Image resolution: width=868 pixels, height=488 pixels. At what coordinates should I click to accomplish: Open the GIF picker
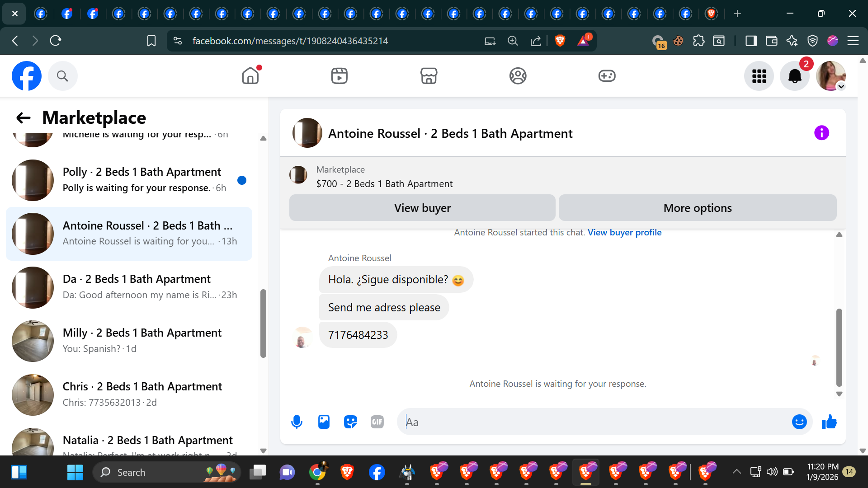click(x=377, y=422)
